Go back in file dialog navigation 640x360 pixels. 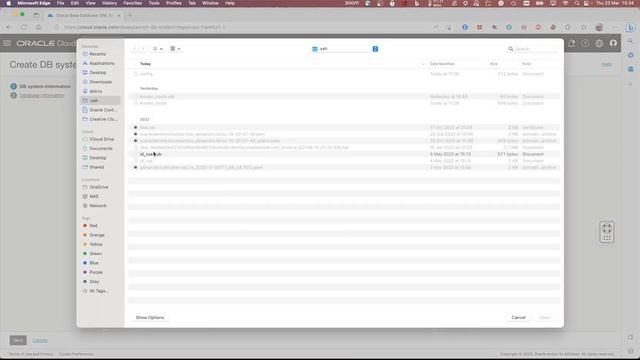[134, 49]
